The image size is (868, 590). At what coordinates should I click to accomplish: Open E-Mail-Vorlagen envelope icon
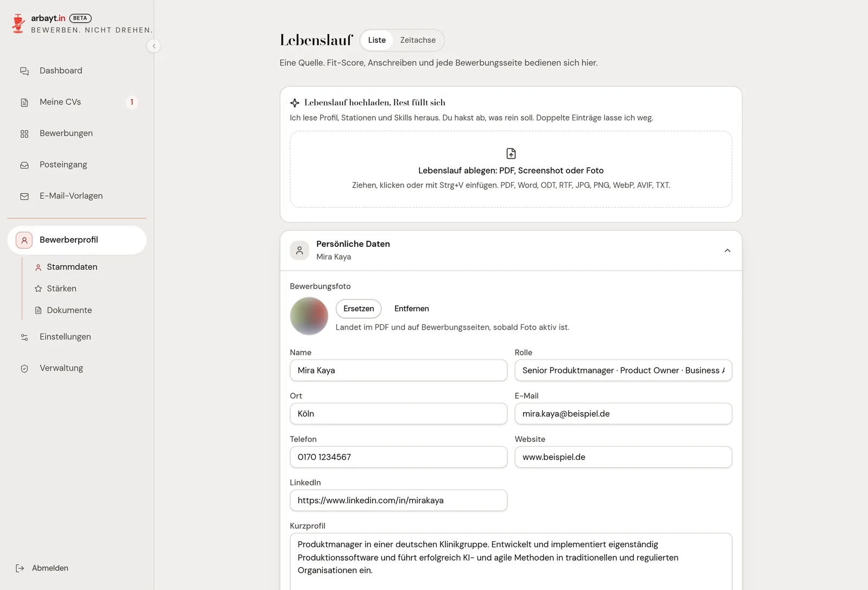coord(24,196)
